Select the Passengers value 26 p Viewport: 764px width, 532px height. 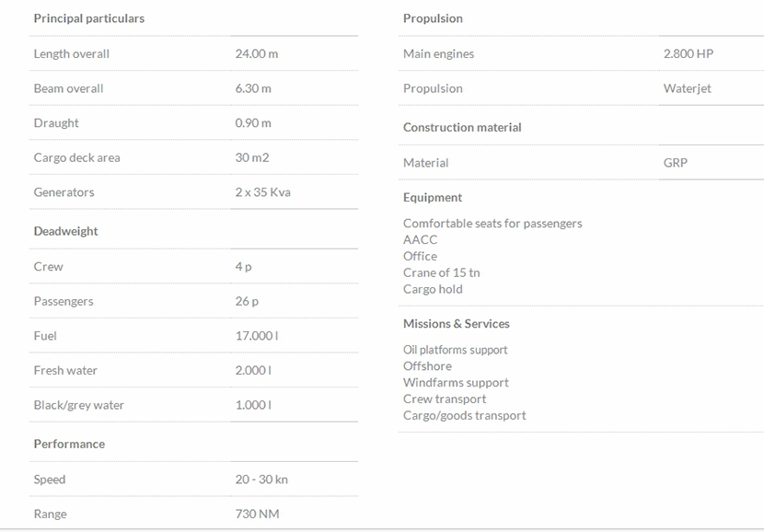pos(247,301)
